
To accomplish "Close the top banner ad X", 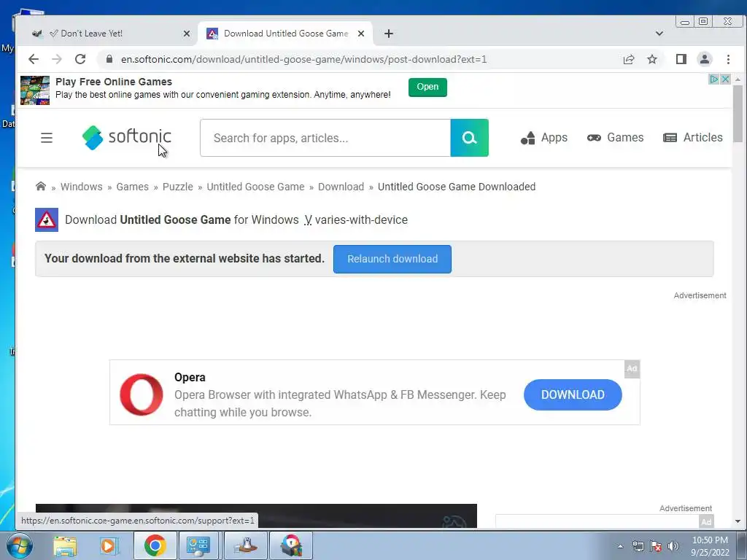I will (726, 79).
